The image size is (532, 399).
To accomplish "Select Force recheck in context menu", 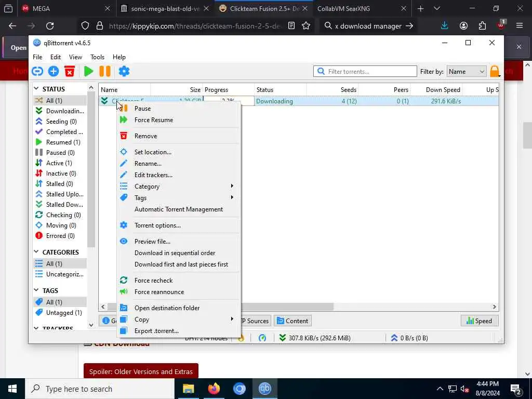I will tap(179, 280).
